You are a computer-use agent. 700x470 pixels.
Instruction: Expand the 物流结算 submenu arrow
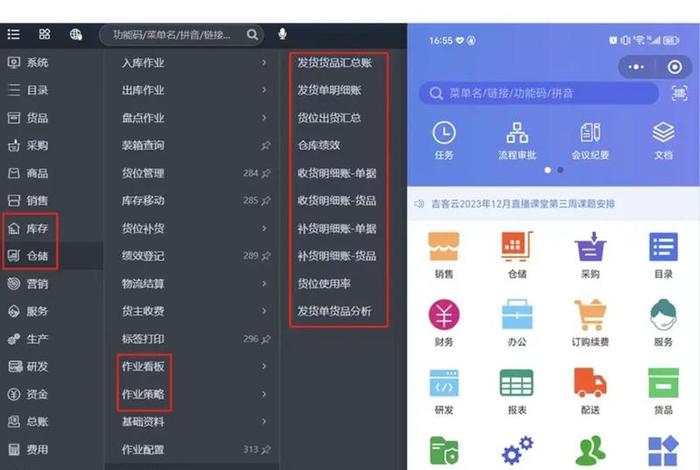click(x=264, y=284)
